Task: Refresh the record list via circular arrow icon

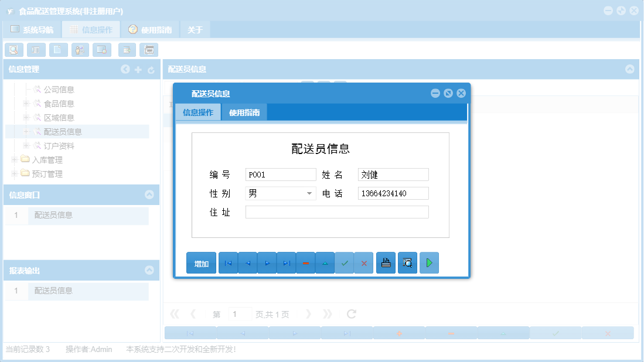Action: click(350, 313)
